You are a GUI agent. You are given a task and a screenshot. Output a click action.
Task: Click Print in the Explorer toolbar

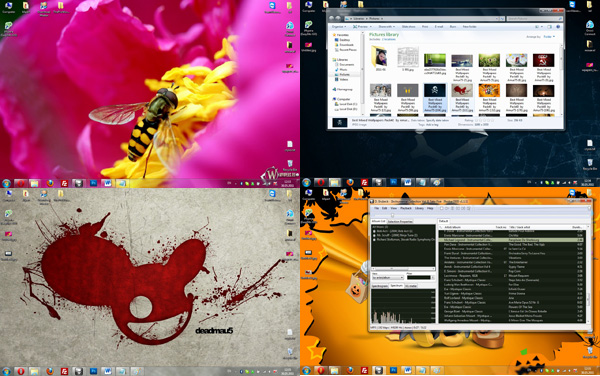(425, 27)
